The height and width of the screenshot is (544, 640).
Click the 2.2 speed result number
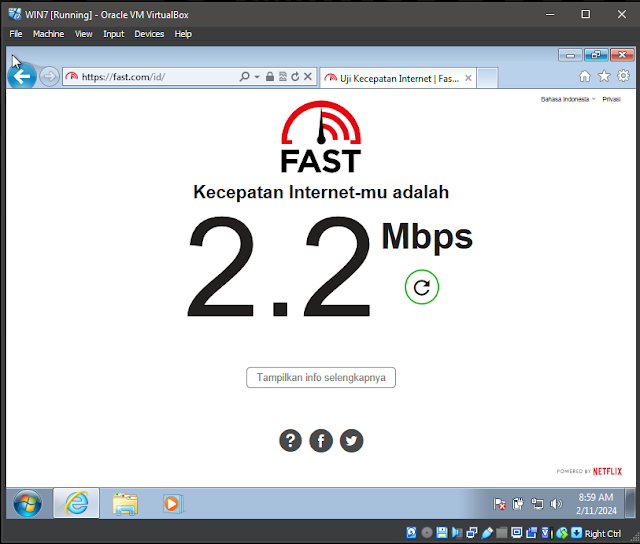click(279, 267)
